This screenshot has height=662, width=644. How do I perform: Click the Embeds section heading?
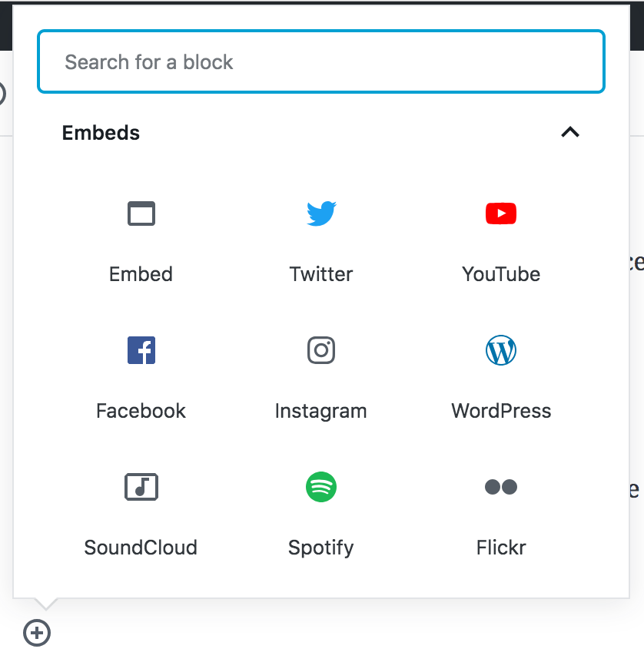(101, 133)
